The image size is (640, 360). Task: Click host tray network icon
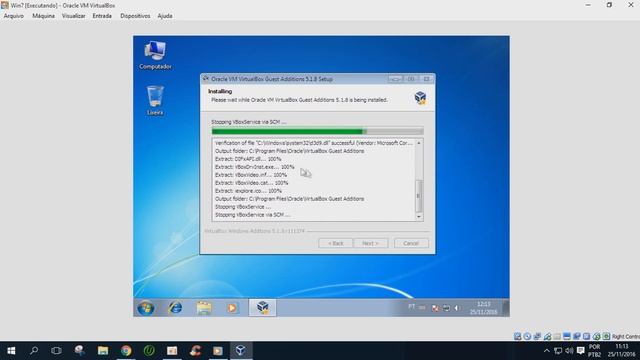coord(558,351)
